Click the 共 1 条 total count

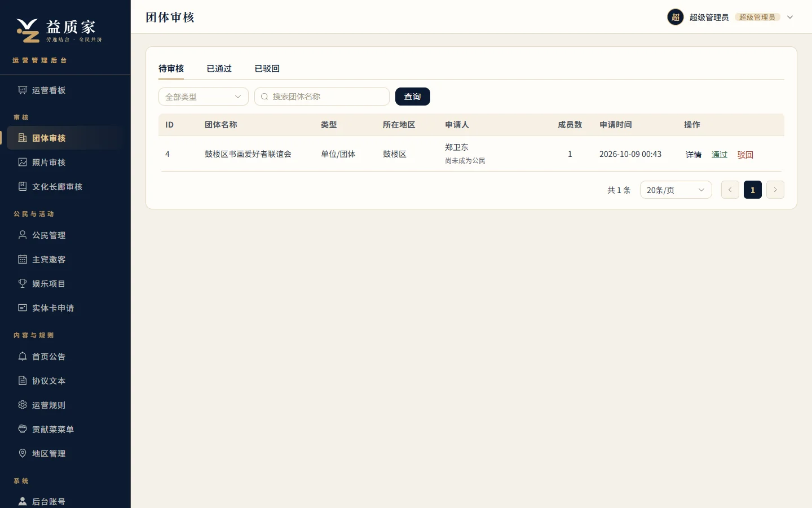tap(619, 190)
